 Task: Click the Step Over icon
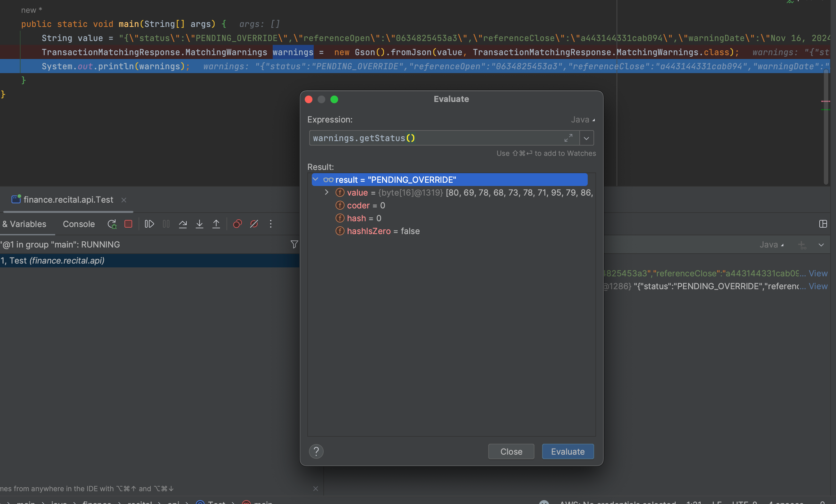183,224
